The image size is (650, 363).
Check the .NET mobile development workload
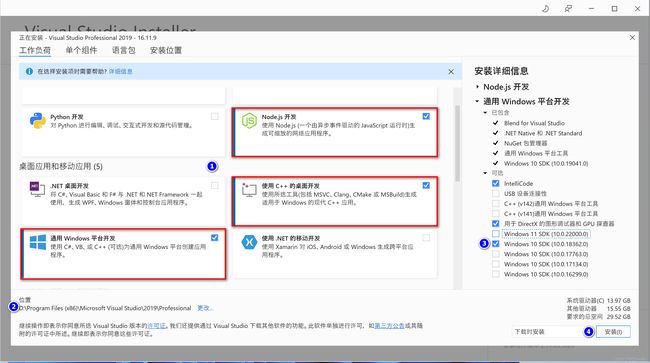point(426,237)
